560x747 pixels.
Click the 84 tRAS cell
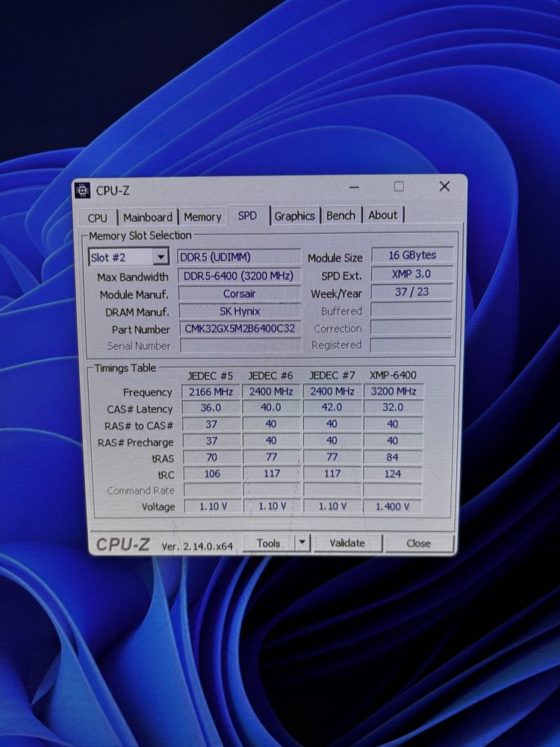click(x=393, y=457)
